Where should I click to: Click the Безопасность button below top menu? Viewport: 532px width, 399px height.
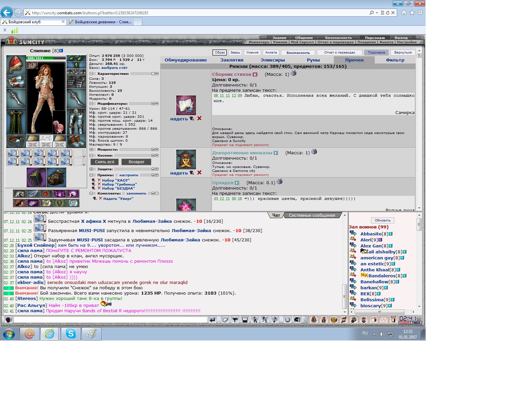[x=298, y=53]
